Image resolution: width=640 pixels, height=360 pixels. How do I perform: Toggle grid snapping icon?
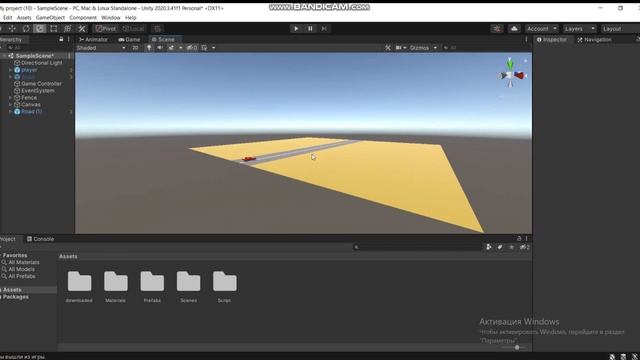(157, 29)
